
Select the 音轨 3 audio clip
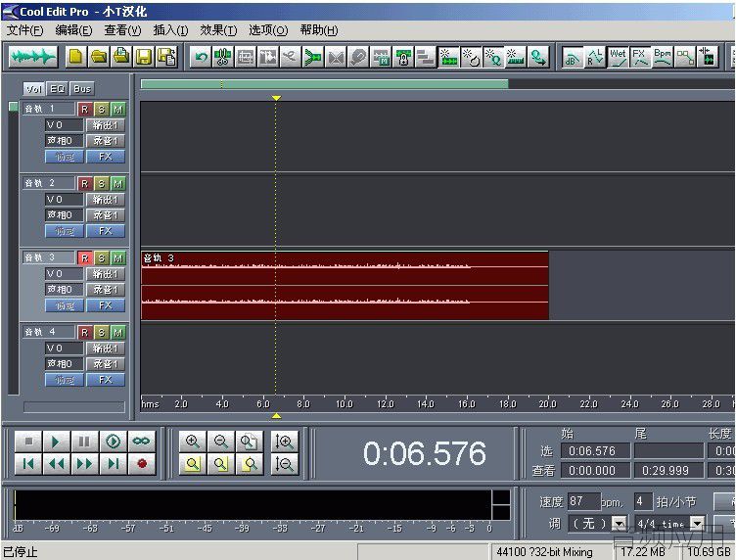point(345,286)
